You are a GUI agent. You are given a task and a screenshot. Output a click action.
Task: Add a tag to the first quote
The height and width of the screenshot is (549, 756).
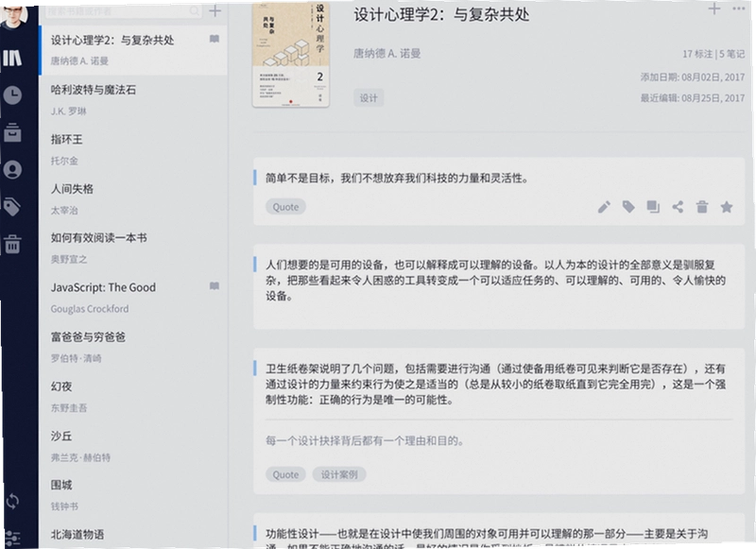tap(628, 207)
